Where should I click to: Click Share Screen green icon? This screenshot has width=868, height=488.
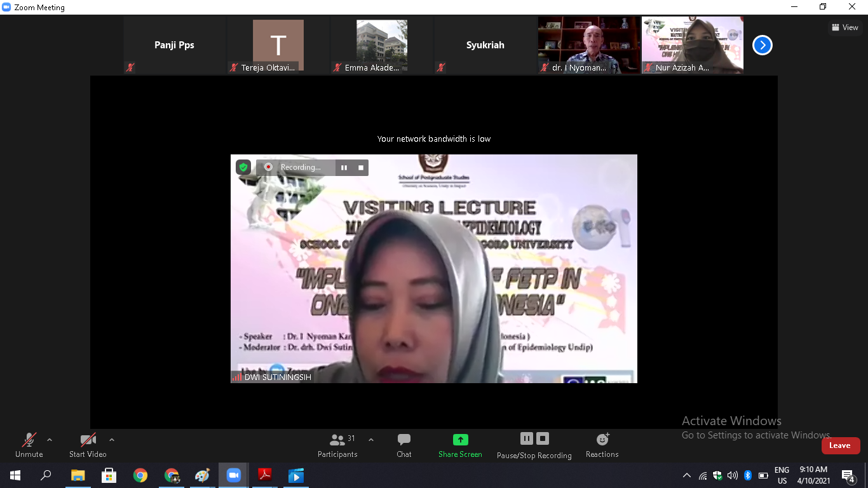point(461,440)
